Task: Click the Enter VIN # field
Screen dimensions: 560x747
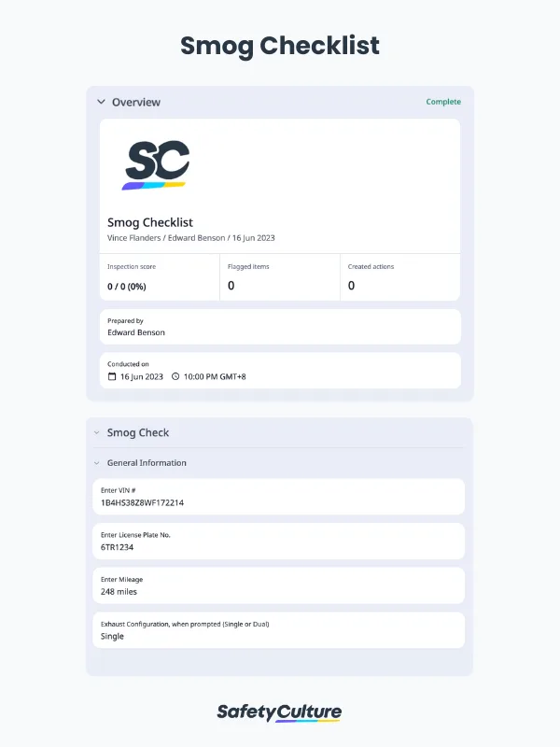Action: (x=280, y=497)
